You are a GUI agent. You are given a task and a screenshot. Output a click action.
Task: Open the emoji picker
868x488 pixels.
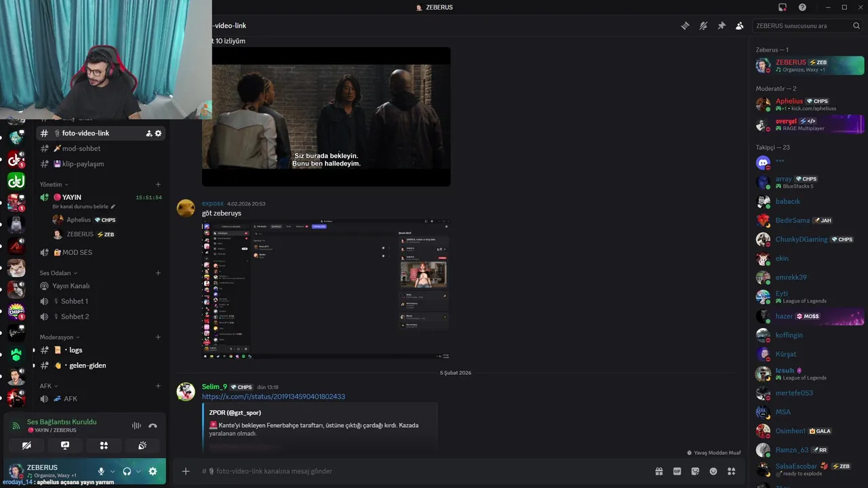point(713,471)
